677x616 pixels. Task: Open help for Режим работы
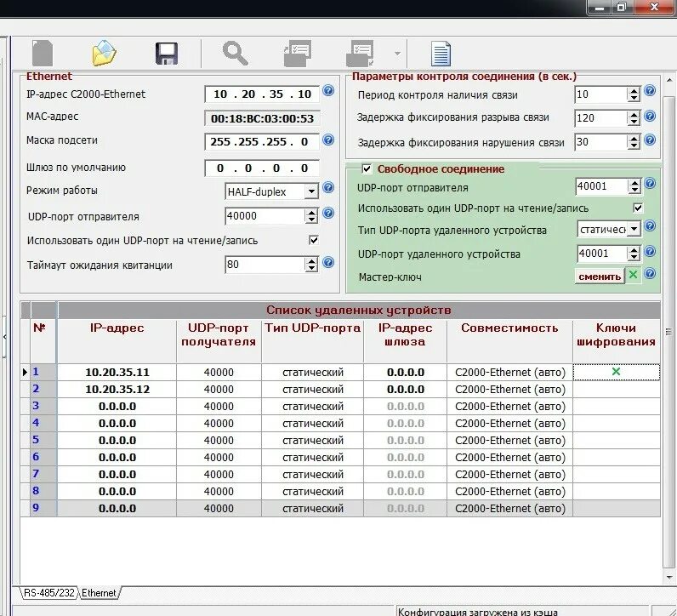pos(328,187)
